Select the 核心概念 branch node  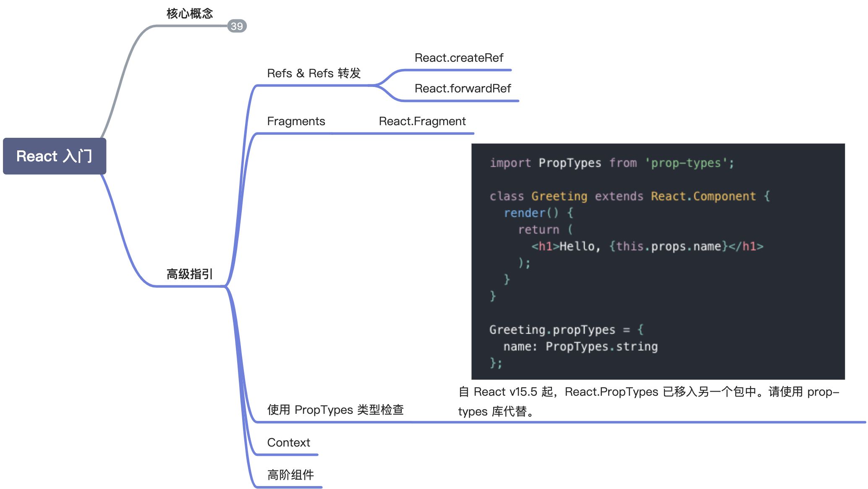pos(190,13)
